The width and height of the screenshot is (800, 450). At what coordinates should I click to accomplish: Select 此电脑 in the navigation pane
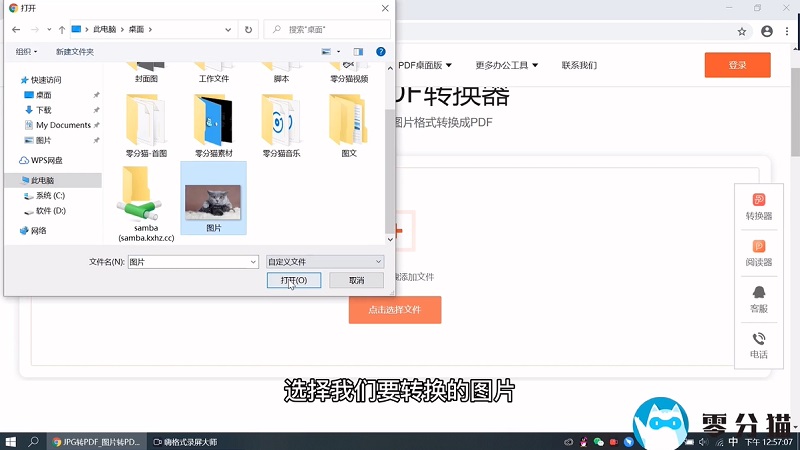tap(42, 180)
